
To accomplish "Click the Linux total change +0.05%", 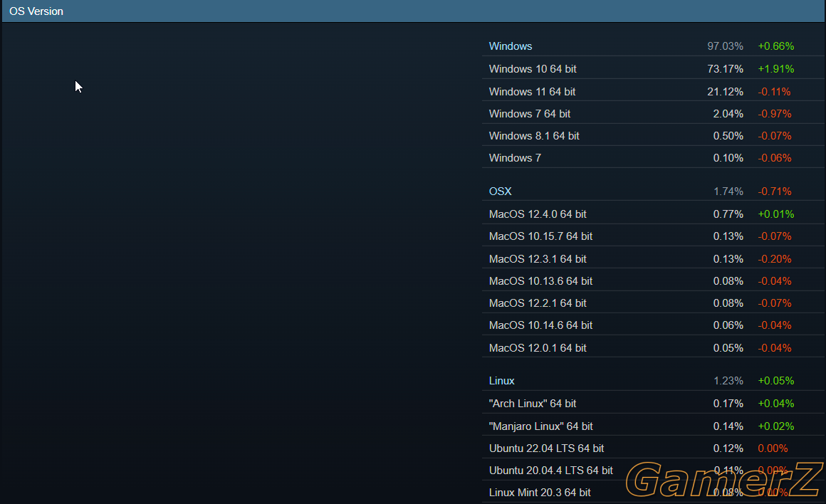I will (776, 381).
